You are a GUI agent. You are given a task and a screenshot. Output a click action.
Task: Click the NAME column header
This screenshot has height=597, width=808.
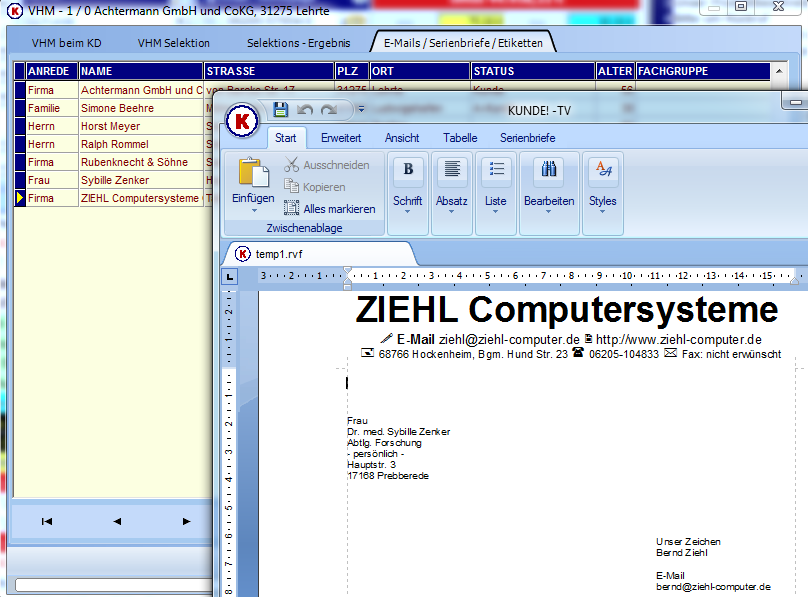pos(141,71)
